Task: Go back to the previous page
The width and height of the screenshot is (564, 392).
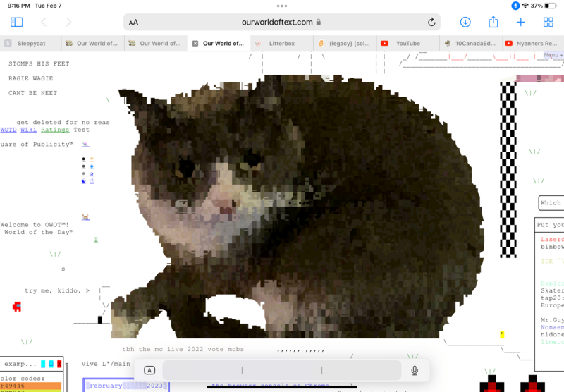Action: (x=44, y=23)
